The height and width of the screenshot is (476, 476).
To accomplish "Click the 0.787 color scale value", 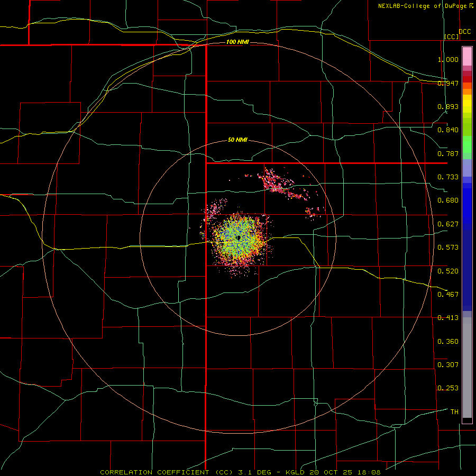I will 448,153.
